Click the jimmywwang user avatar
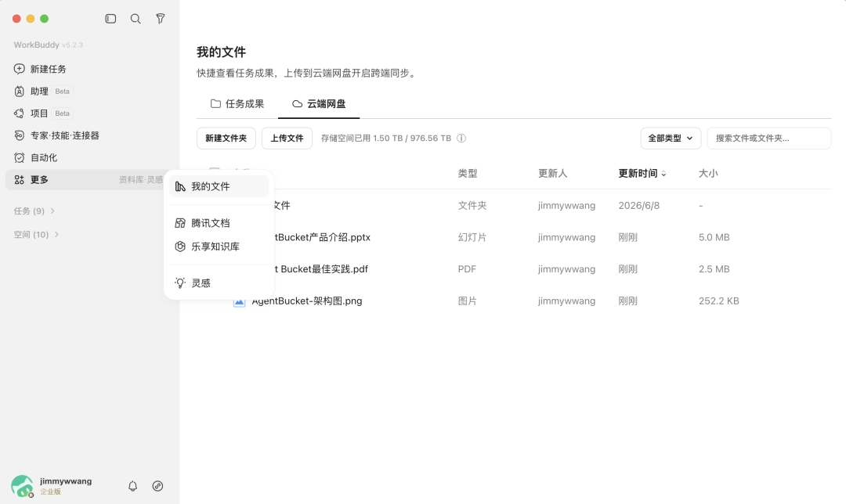Screen dimensions: 846x504 coord(22,486)
